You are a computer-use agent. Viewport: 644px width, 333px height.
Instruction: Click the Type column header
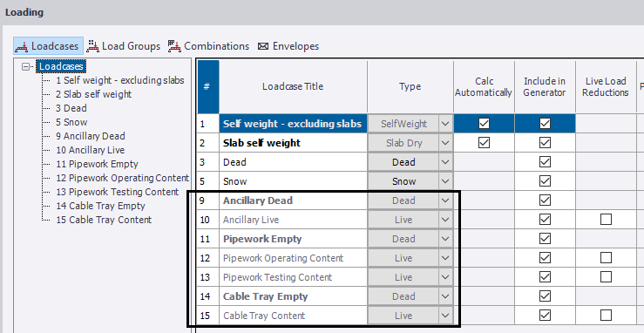tap(410, 86)
